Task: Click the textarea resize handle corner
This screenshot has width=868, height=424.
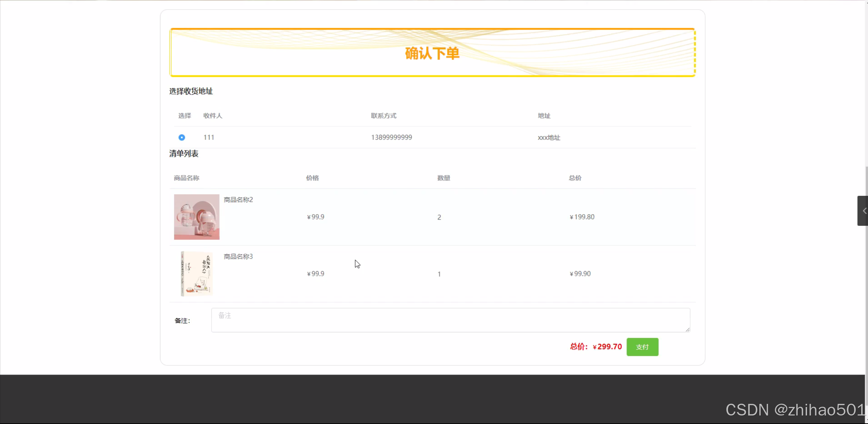Action: (x=687, y=329)
